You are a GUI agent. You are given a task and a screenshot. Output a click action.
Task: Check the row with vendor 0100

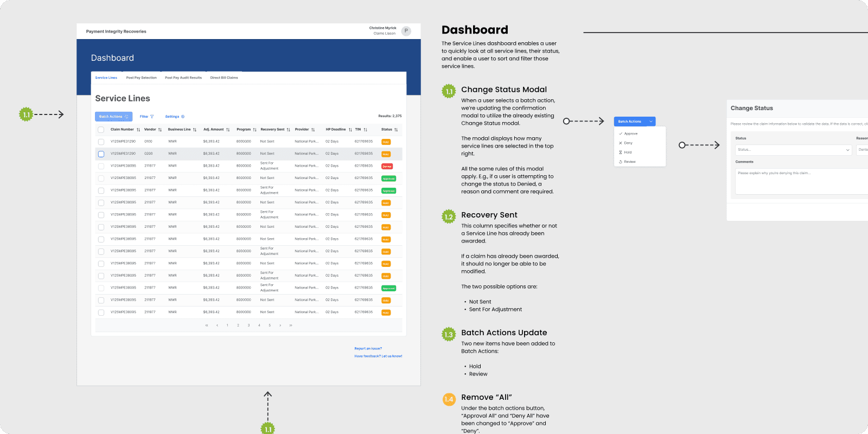point(101,142)
